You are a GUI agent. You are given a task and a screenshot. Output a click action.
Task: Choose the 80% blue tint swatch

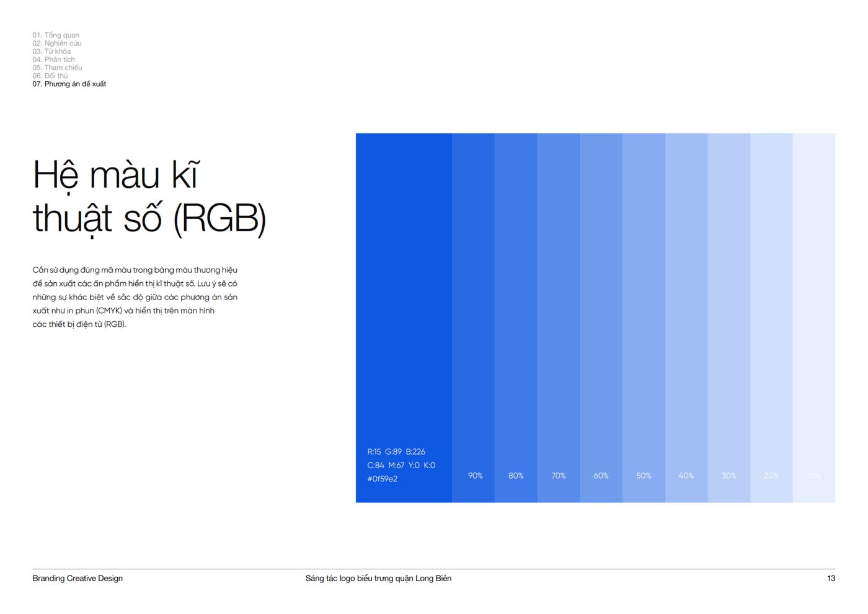[x=516, y=318]
